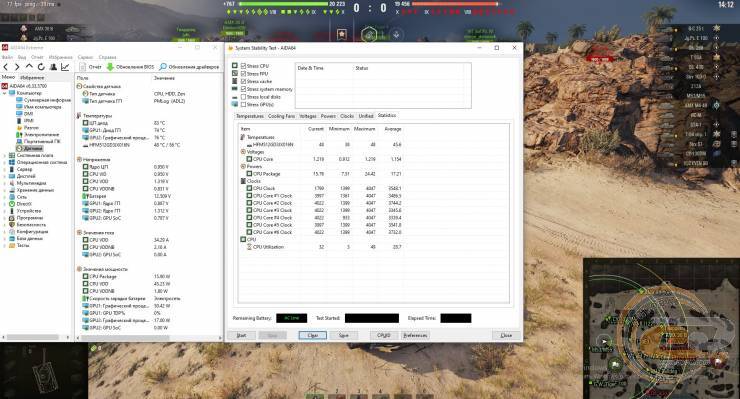Toggle the Stress CPU checkbox
Screen dimensions: 740x399
244,66
